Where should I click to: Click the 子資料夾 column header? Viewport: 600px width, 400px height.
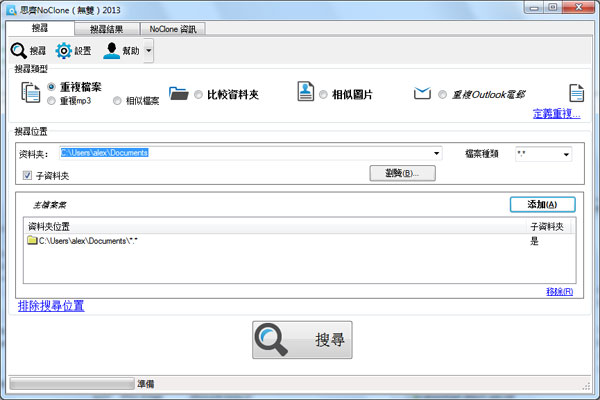tap(547, 227)
